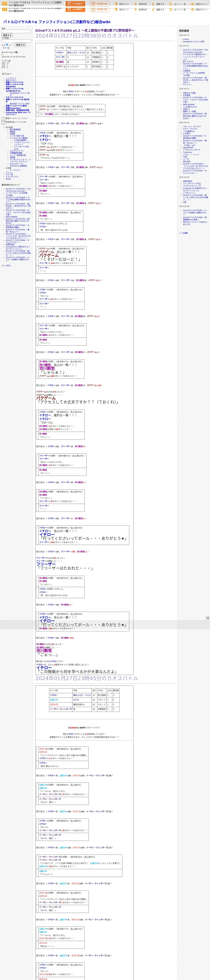Open the 初めての方へ menu link
This screenshot has height=980, width=210.
[11, 80]
